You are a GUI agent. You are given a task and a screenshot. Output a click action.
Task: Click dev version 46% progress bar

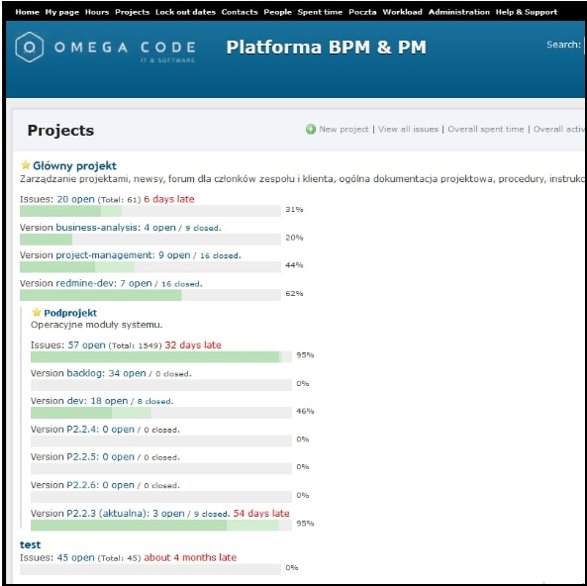pos(161,413)
